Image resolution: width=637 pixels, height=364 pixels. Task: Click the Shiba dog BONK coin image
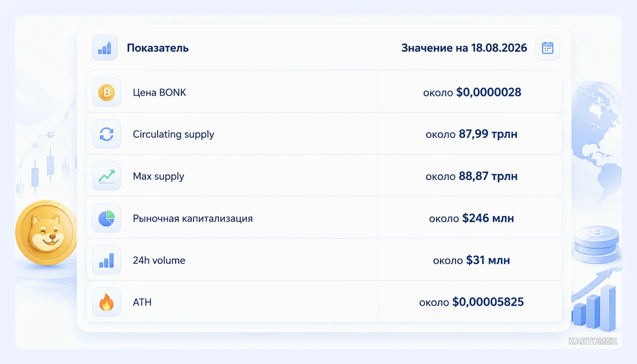coord(46,233)
